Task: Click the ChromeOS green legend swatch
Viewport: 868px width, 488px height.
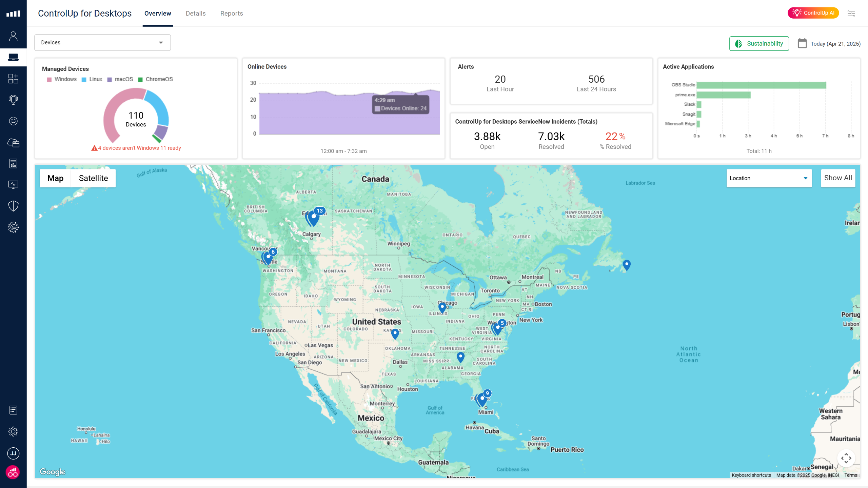Action: (140, 80)
